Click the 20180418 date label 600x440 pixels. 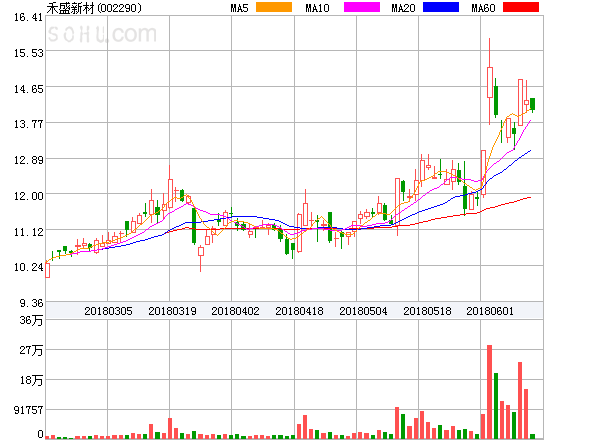coord(299,311)
